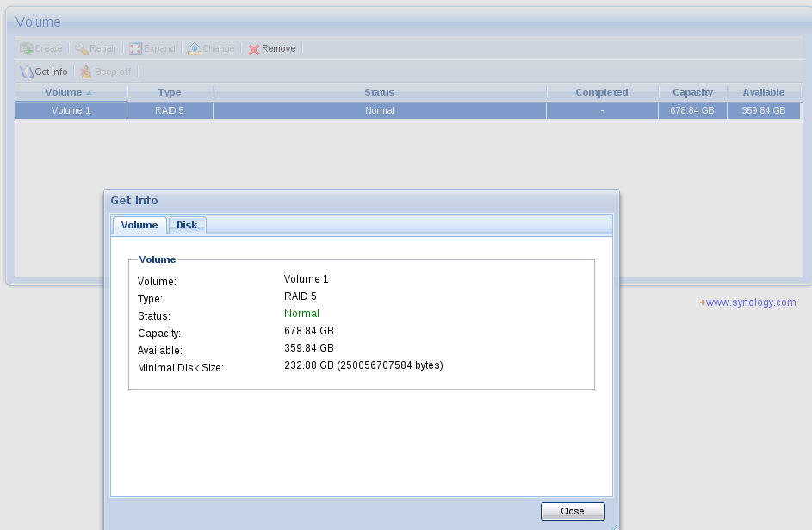Select the Volume 1 row
Viewport: 812px width, 530px height.
(x=71, y=110)
